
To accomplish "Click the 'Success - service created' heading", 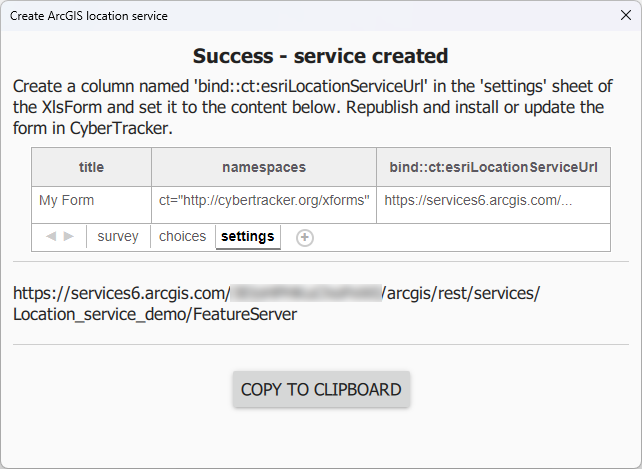I will 320,56.
